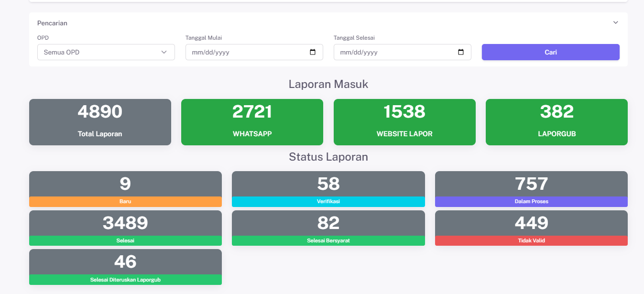This screenshot has height=294, width=644.
Task: Click the Selesai Diteruskan Laporgub card
Action: [x=125, y=267]
